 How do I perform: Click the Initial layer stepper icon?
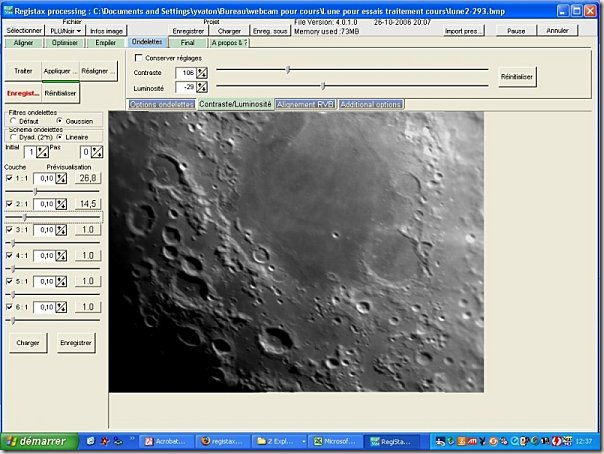tap(42, 152)
